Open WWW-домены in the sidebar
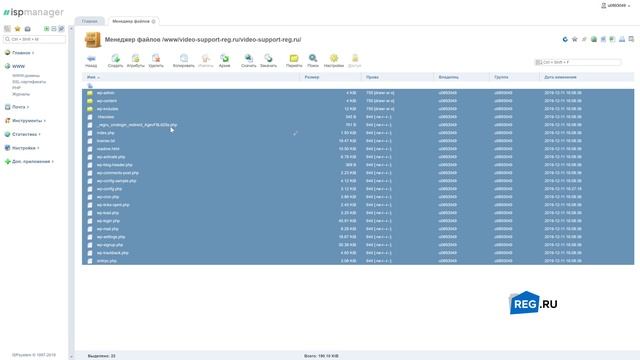 point(26,76)
